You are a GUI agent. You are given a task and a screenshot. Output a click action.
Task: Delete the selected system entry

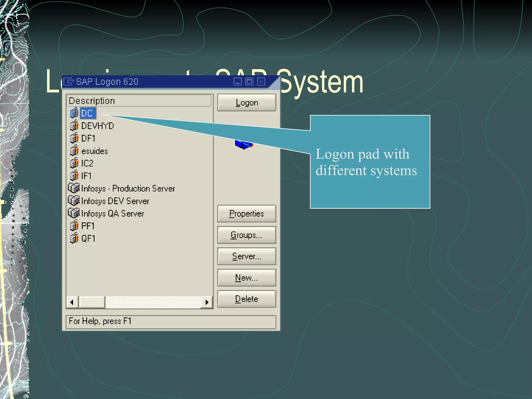click(247, 299)
